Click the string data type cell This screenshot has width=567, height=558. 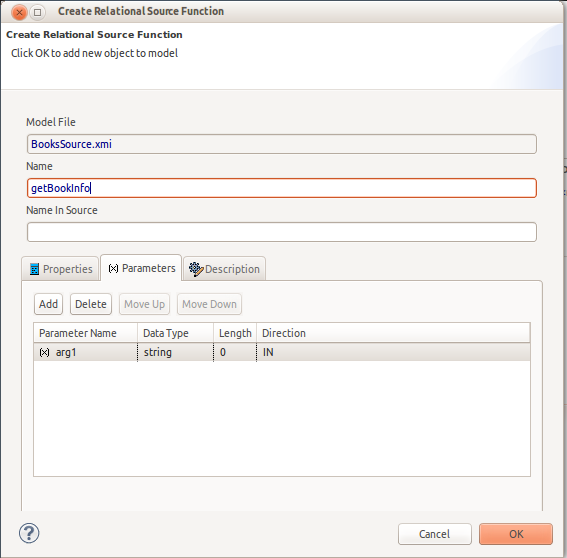(x=175, y=352)
